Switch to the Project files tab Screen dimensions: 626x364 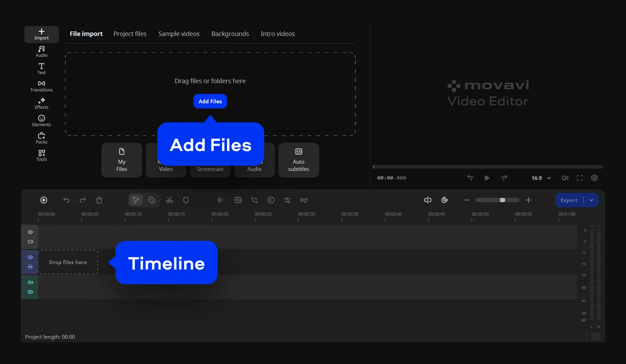point(130,34)
